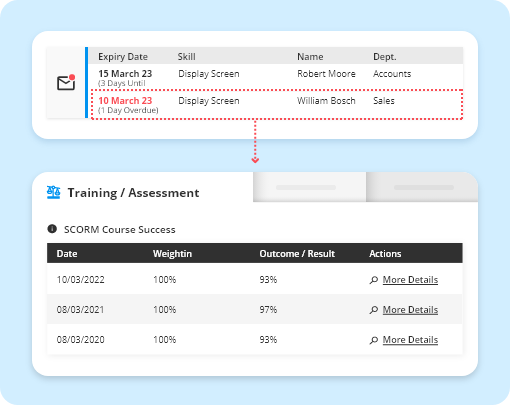
Task: Click Display Screen skill in Robert Moore's row
Action: pos(209,74)
